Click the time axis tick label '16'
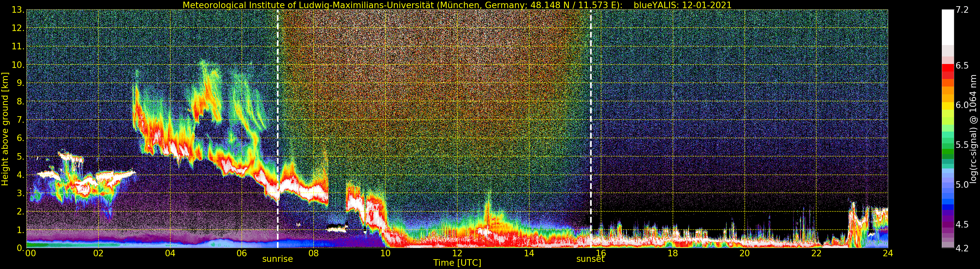The width and height of the screenshot is (980, 269). pos(601,253)
